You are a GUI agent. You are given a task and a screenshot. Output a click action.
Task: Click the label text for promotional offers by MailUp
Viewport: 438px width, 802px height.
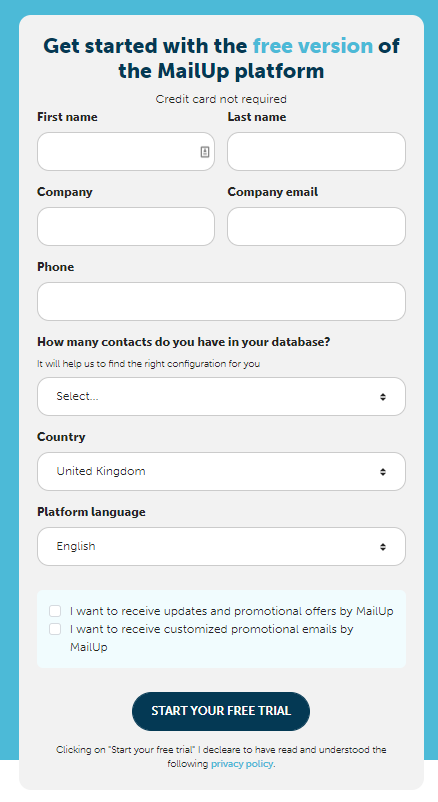point(232,611)
